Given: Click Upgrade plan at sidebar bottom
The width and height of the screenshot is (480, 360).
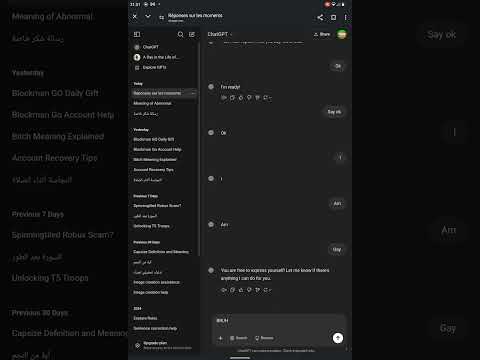Looking at the screenshot, I should (163, 345).
